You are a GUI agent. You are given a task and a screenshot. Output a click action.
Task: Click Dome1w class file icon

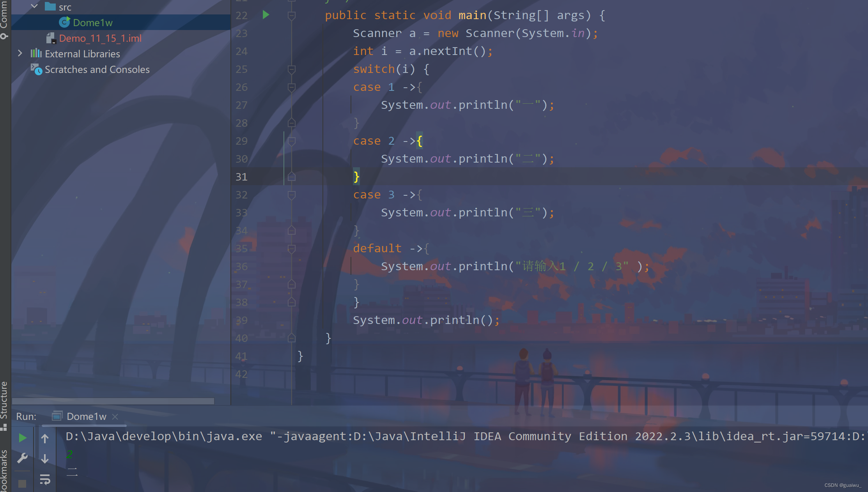(x=64, y=22)
